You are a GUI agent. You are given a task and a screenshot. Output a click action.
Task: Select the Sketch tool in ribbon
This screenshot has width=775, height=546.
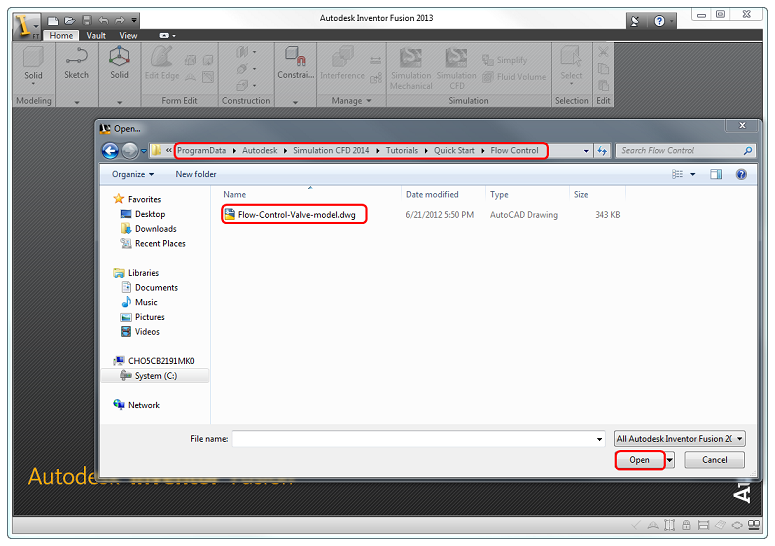click(x=76, y=63)
